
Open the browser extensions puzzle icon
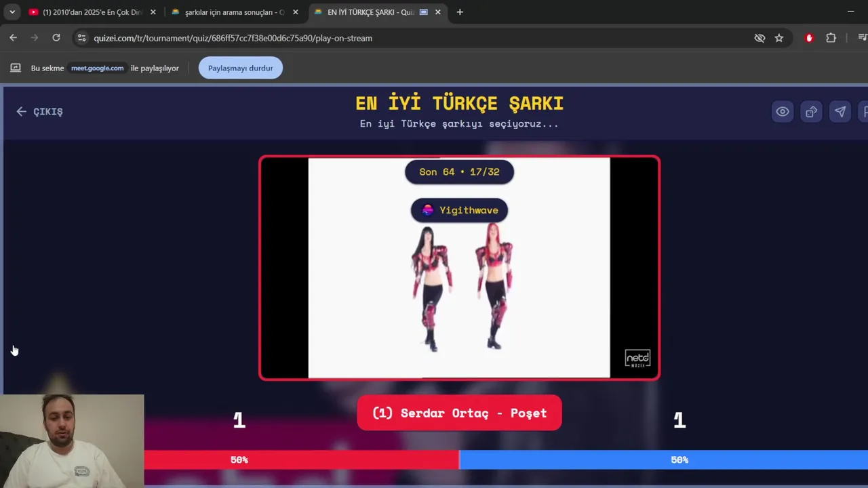coord(831,38)
